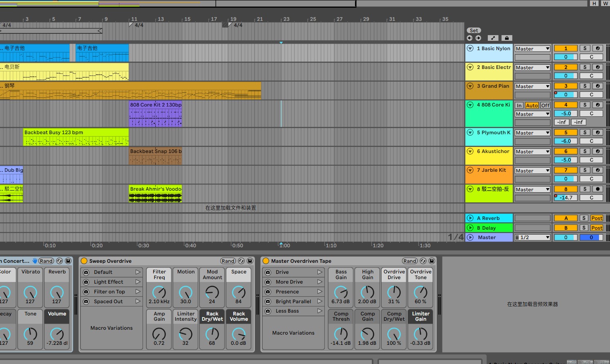This screenshot has width=610, height=364.
Task: Fold the 1 Basic Nylon track
Action: point(470,48)
